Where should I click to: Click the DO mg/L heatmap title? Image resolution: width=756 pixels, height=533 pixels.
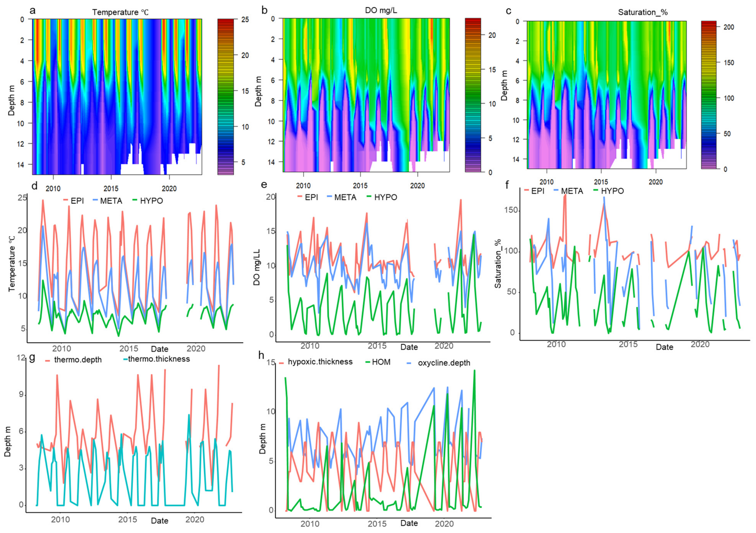pos(381,10)
